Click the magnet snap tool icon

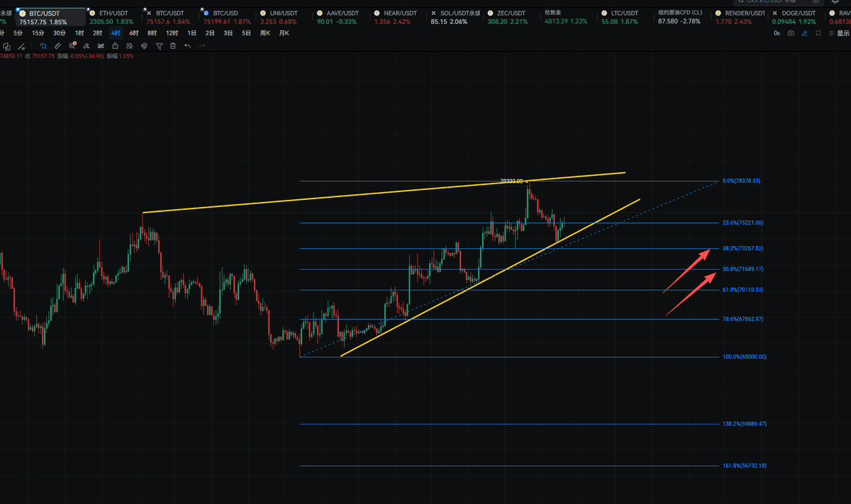click(x=144, y=46)
